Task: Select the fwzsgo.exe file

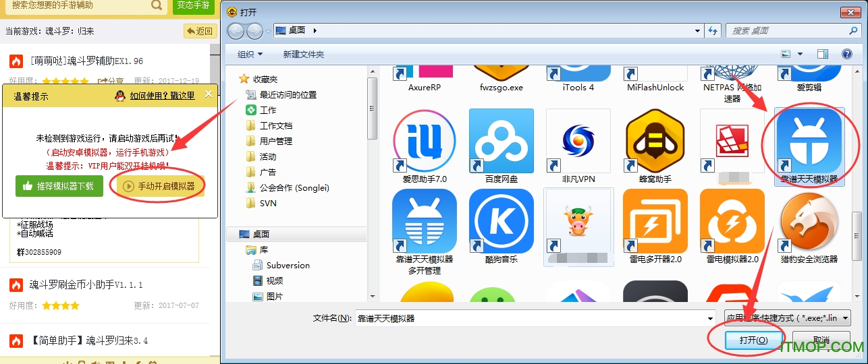Action: 501,78
